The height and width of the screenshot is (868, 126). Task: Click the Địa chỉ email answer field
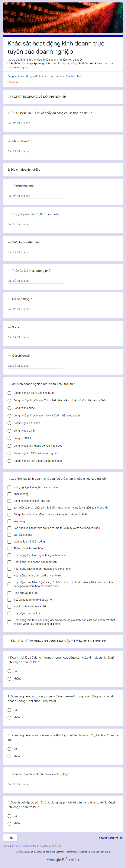[x=35, y=366]
